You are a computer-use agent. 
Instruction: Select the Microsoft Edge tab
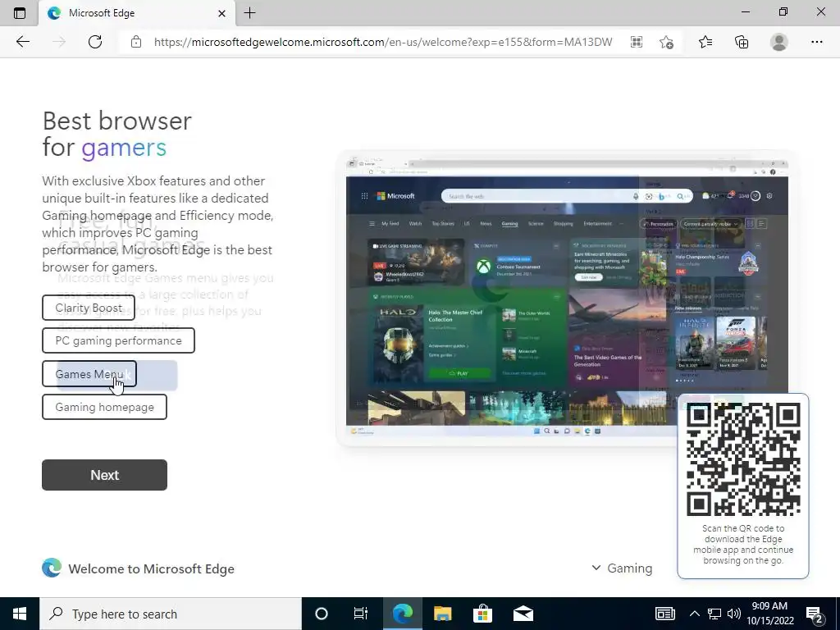point(137,13)
